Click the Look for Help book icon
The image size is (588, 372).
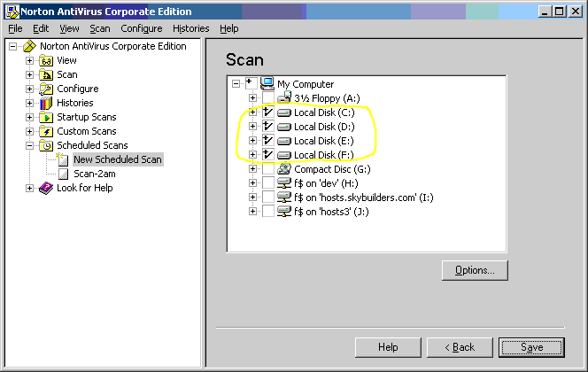45,188
